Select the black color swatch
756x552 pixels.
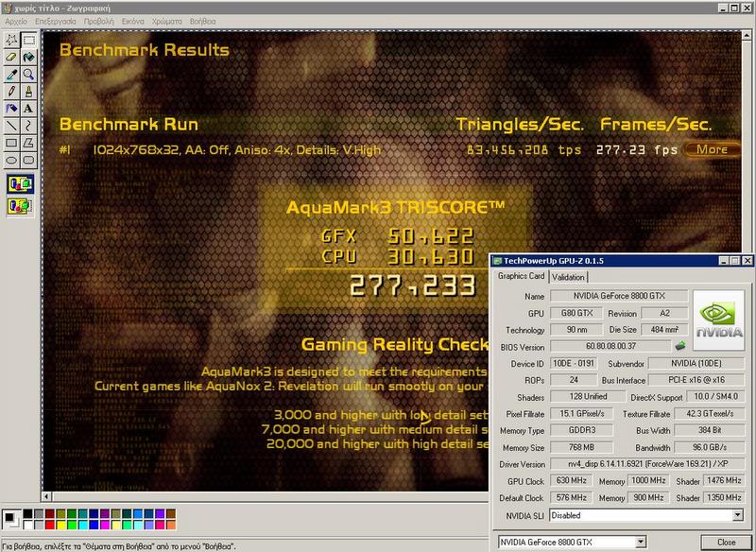27,513
